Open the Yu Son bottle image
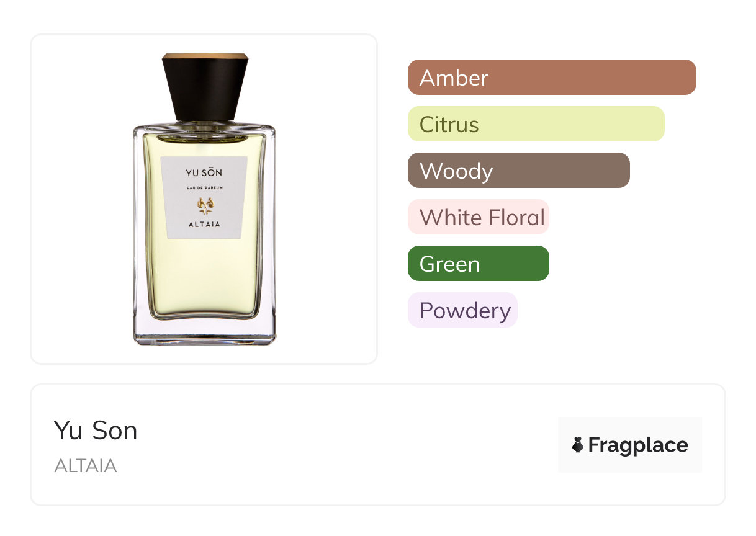 coord(204,199)
